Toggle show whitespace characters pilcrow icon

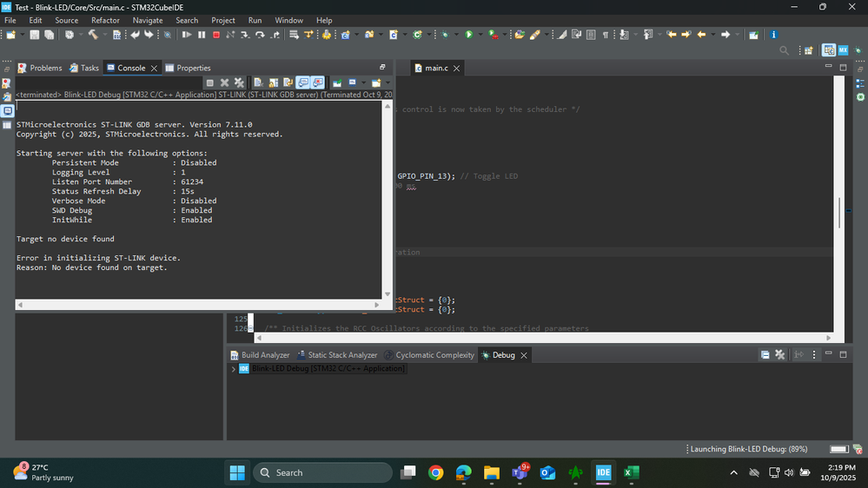point(605,35)
